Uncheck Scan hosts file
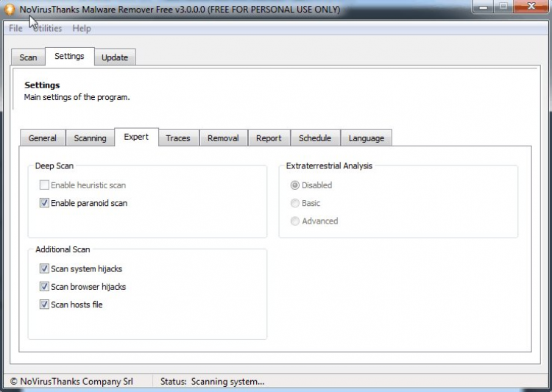This screenshot has height=392, width=552. pyautogui.click(x=44, y=304)
